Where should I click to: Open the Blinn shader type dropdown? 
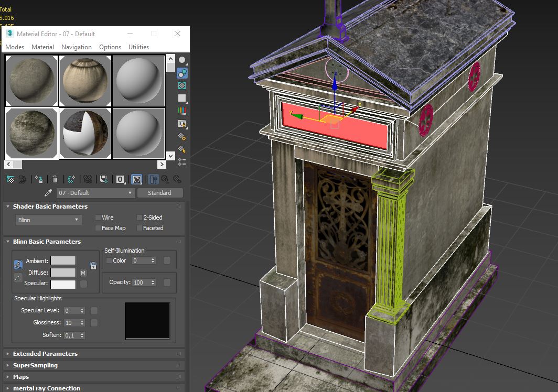pyautogui.click(x=48, y=220)
